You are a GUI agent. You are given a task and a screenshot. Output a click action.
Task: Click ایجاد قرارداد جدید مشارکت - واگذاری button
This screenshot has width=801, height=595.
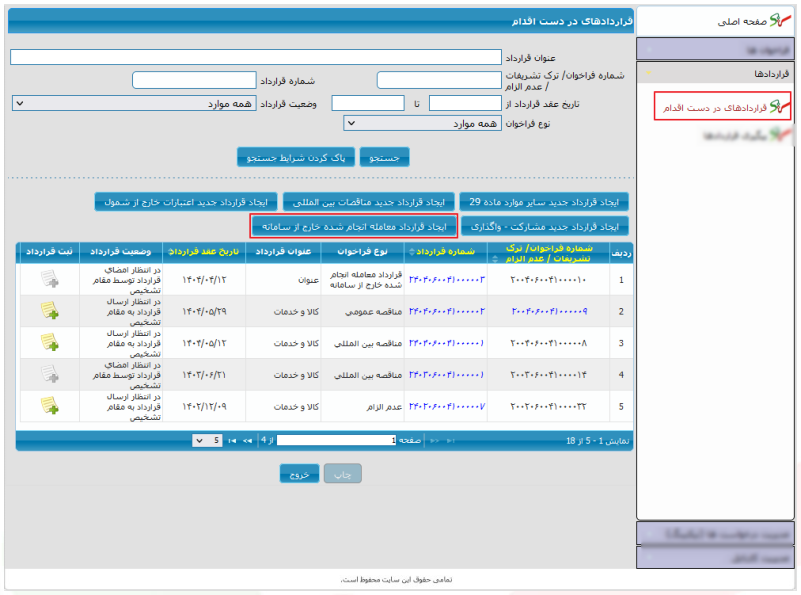[x=545, y=226]
